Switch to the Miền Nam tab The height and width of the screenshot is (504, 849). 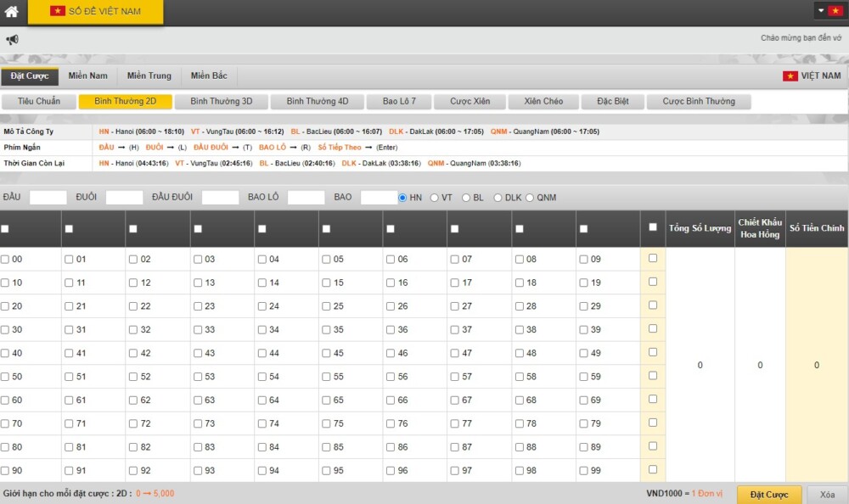87,76
